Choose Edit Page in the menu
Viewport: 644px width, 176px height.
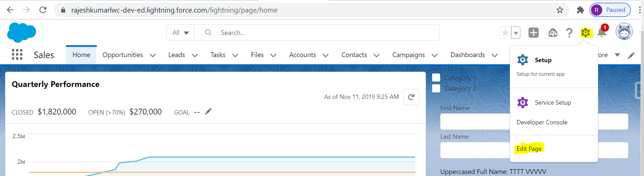[x=529, y=149]
